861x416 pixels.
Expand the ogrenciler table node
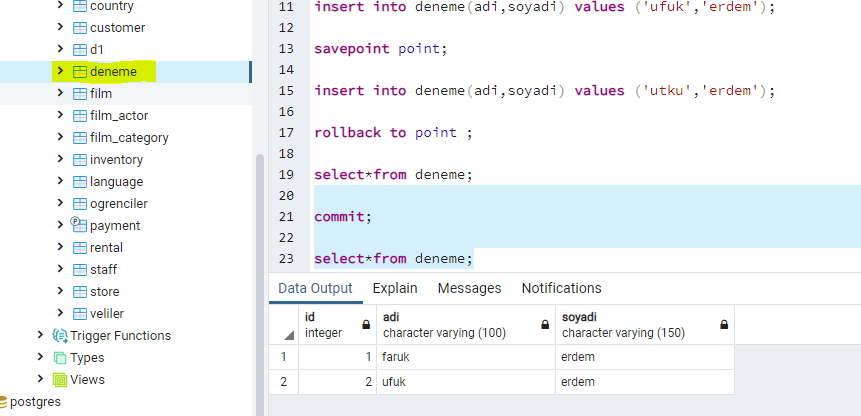[x=60, y=203]
